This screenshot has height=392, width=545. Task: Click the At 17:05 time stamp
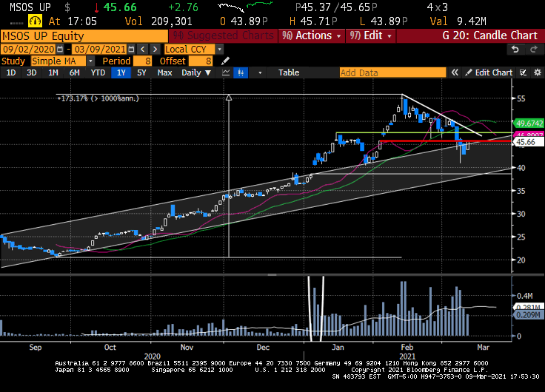point(73,21)
